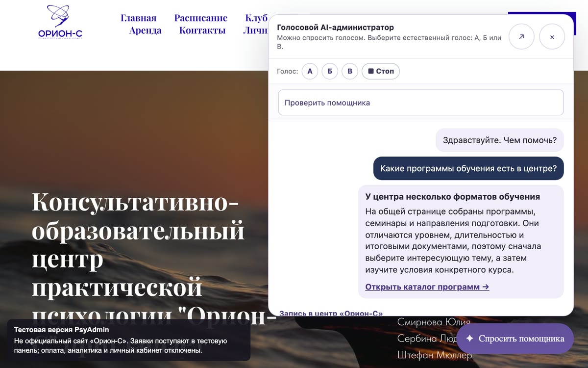Viewport: 588px width, 368px height.
Task: Select voice А
Action: click(310, 71)
